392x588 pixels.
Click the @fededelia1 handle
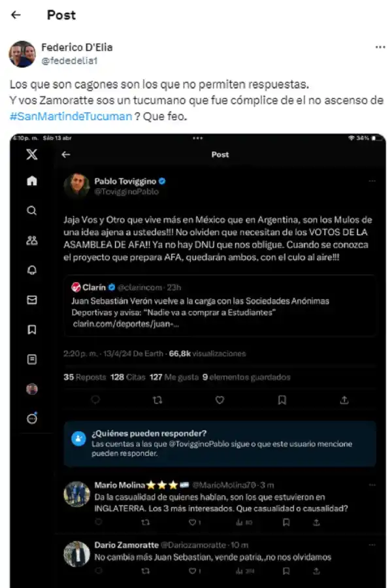pyautogui.click(x=62, y=59)
